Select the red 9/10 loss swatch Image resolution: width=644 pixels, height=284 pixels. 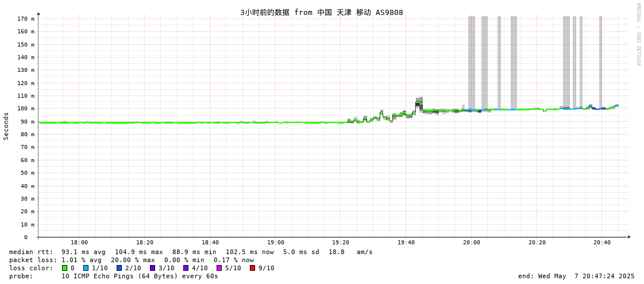[252, 268]
